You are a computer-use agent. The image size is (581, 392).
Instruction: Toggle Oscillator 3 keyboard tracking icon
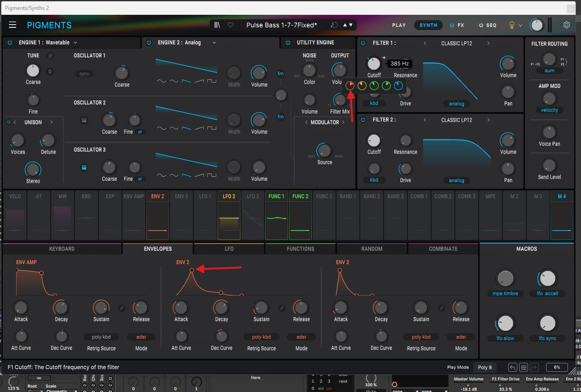[x=84, y=167]
